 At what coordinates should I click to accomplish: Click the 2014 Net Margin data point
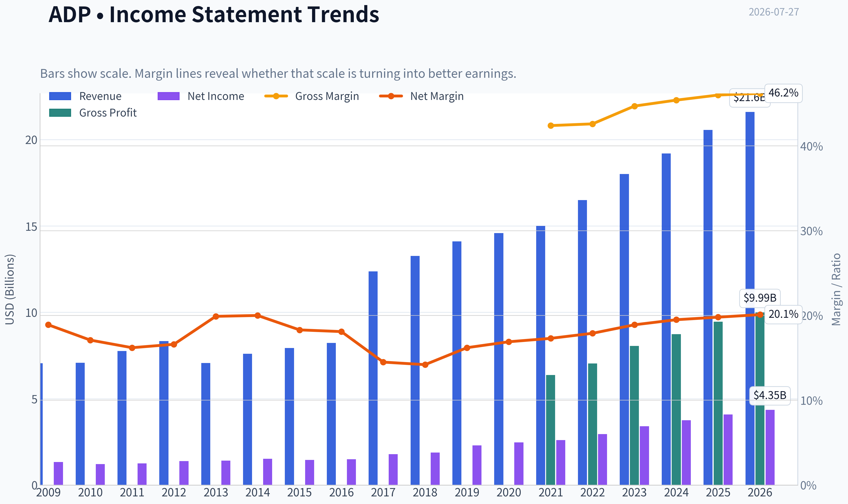tap(258, 315)
